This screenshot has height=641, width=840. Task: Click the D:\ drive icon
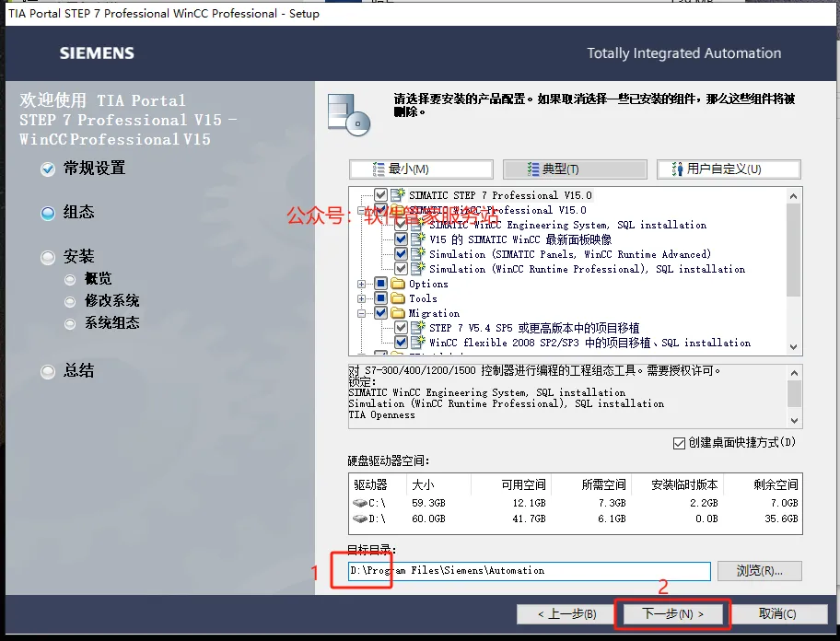(359, 519)
